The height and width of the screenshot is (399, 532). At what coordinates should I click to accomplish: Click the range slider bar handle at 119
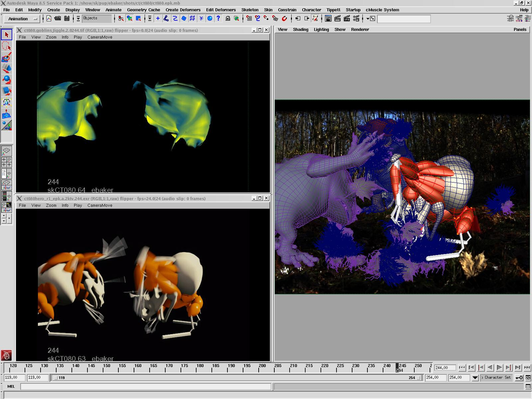(x=56, y=378)
